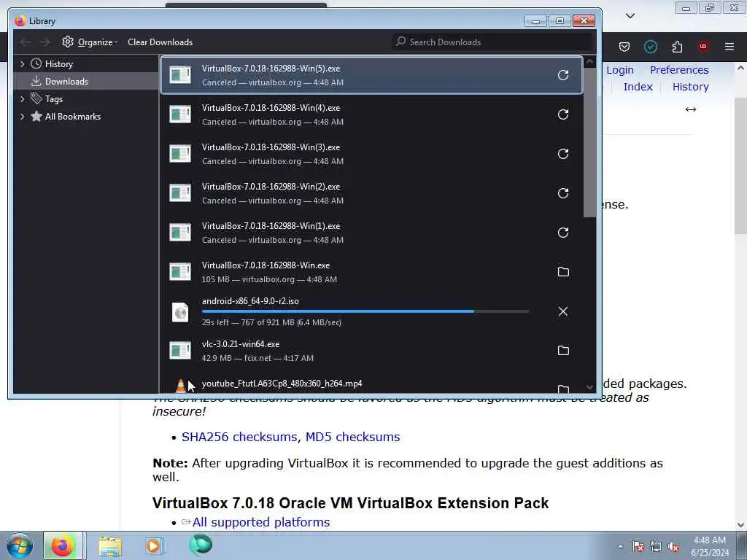The width and height of the screenshot is (747, 560).
Task: Expand the History tree node
Action: pyautogui.click(x=22, y=64)
